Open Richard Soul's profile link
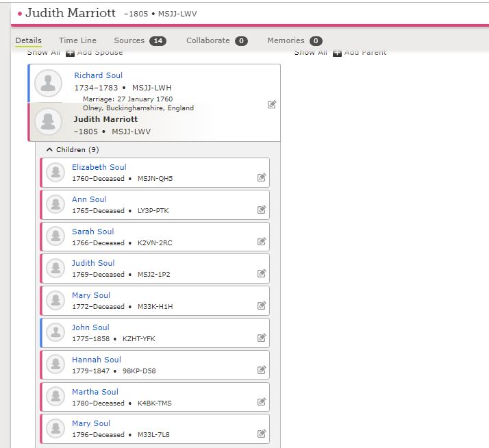 (x=98, y=75)
